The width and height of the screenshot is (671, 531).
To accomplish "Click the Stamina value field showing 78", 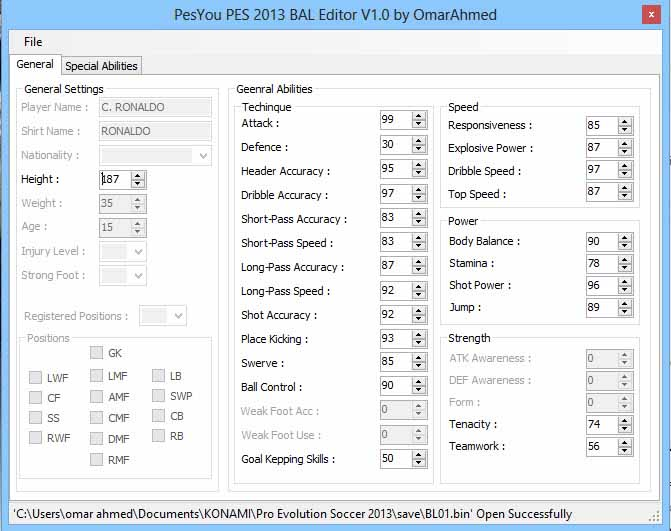I will [x=602, y=263].
